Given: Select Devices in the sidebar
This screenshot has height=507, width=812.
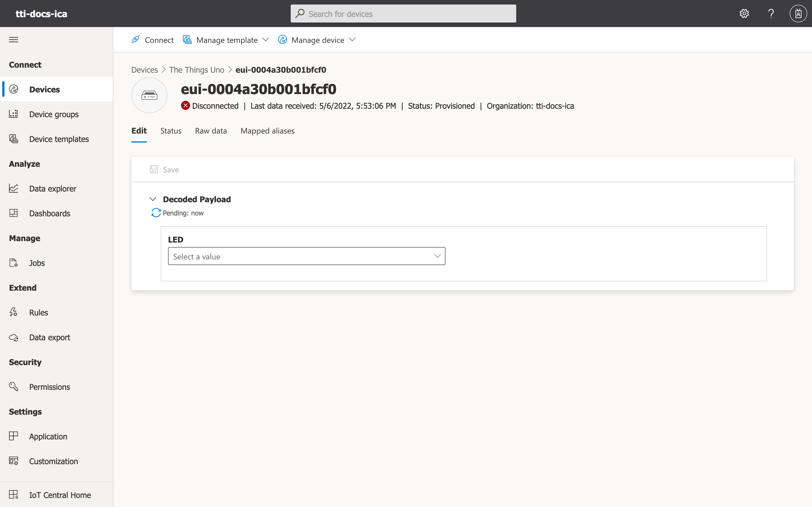Looking at the screenshot, I should [x=44, y=89].
